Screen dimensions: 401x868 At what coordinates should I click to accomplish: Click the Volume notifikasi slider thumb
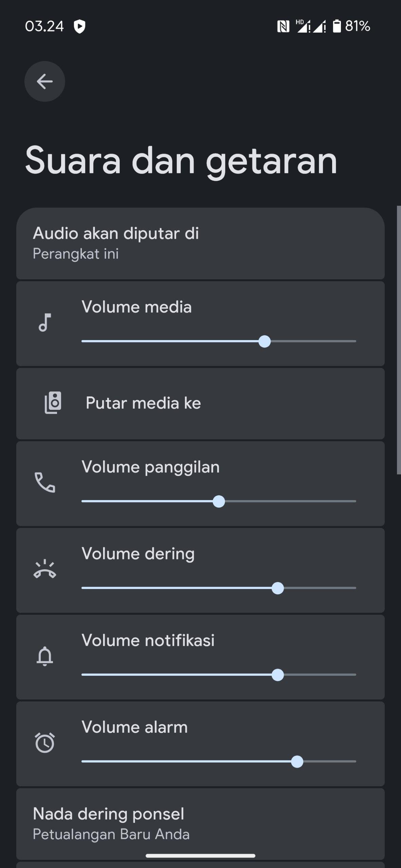tap(278, 675)
